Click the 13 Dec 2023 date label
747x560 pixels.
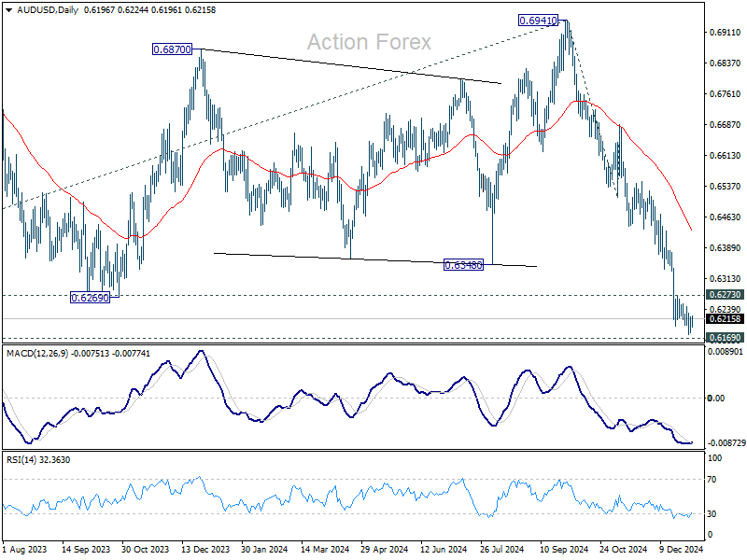205,550
